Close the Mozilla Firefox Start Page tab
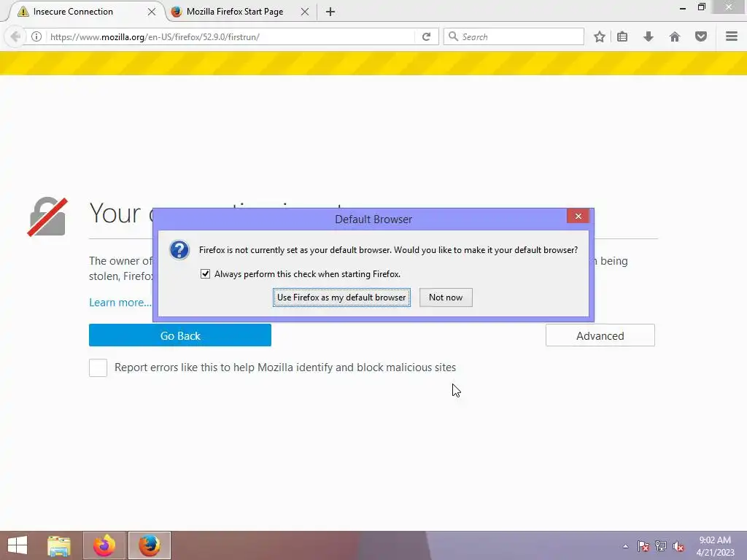Image resolution: width=747 pixels, height=560 pixels. 305,12
